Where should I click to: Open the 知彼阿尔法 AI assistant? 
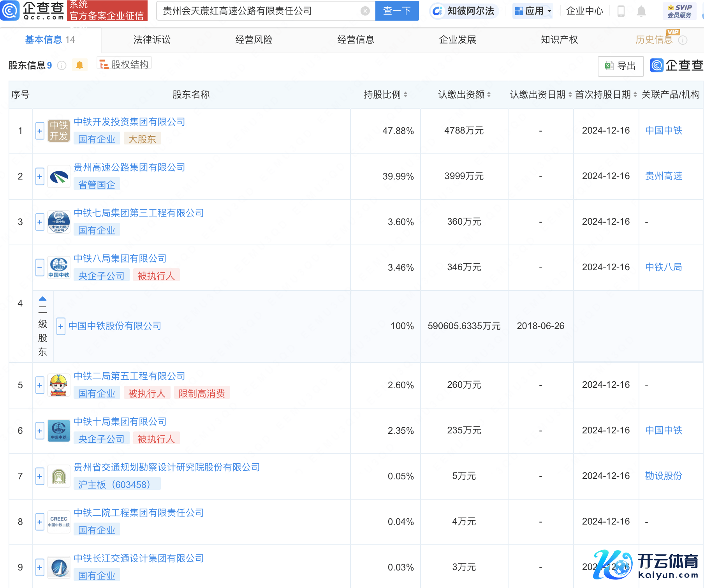click(464, 11)
